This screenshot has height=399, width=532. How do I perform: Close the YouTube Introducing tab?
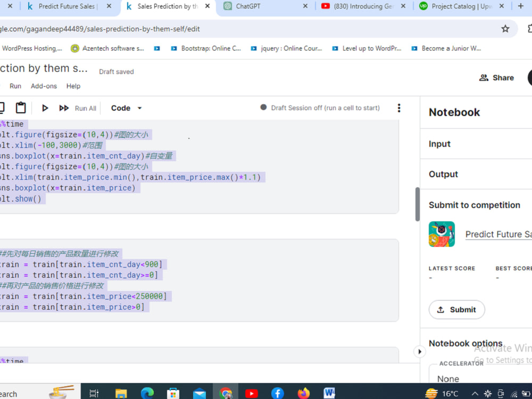[x=403, y=6]
